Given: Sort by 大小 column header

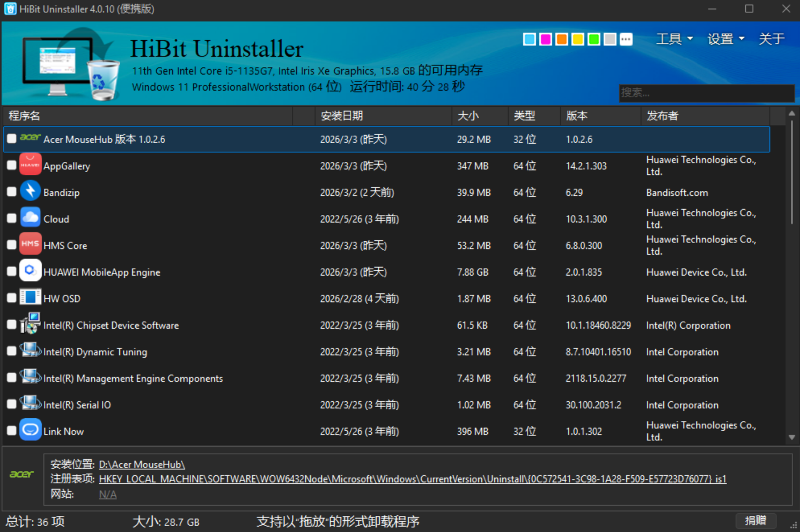Looking at the screenshot, I should point(480,116).
